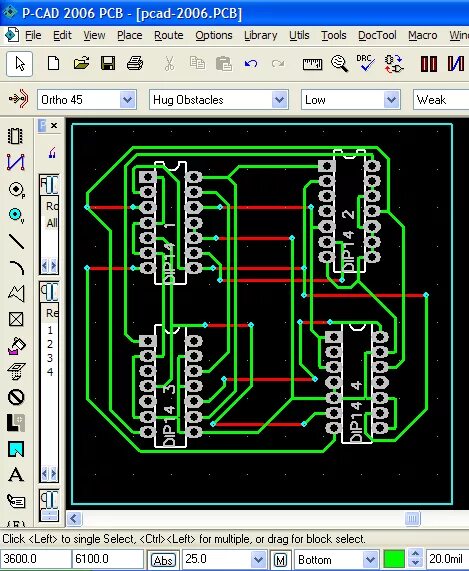Click the red double-bar routing icon

coord(429,64)
